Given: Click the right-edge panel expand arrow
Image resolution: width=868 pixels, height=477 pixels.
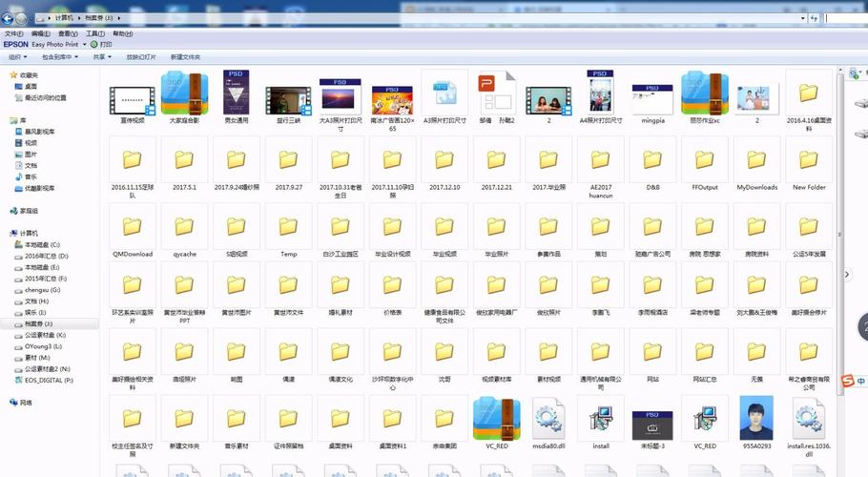Looking at the screenshot, I should pos(846,274).
